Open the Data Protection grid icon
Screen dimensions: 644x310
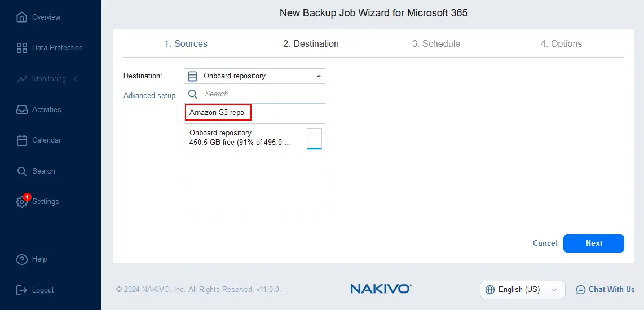coord(22,48)
